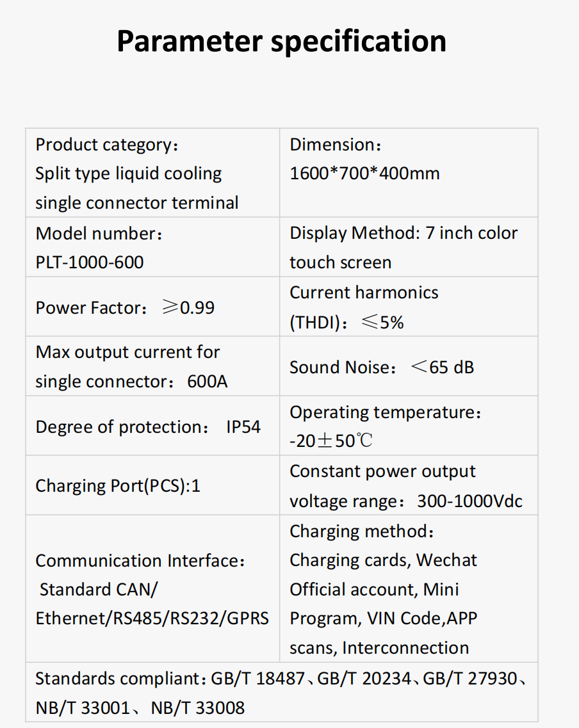Viewport: 579px width, 728px height.
Task: Select the Charging Port(PCS):1 cell
Action: tap(152, 485)
